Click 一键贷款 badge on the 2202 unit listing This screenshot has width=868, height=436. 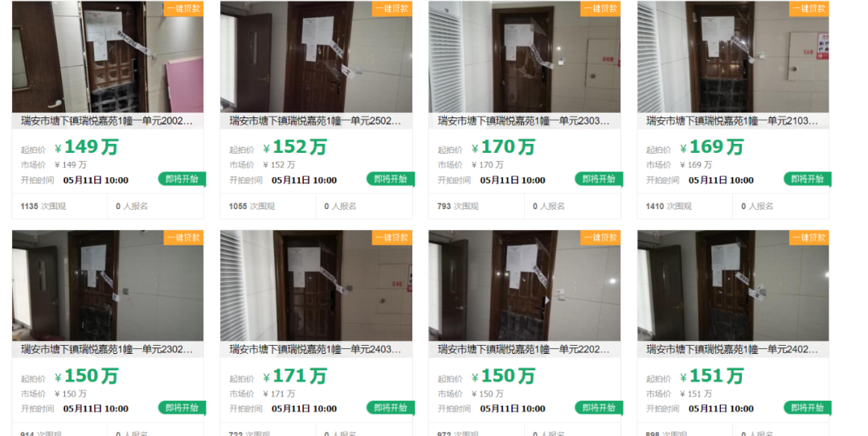600,237
